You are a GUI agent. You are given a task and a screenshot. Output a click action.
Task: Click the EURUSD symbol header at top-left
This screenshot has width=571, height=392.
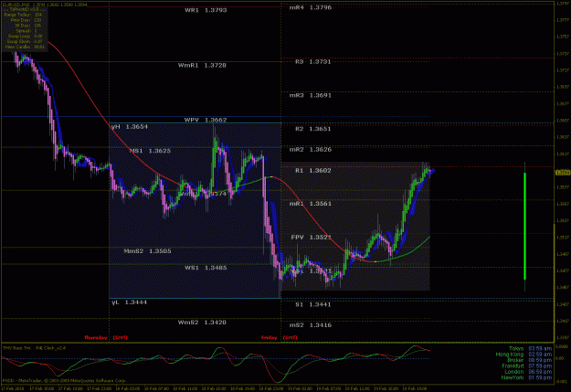pos(45,5)
